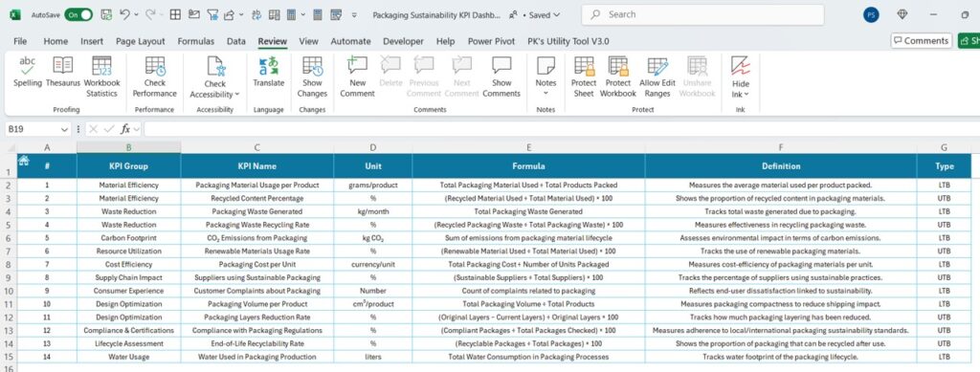Click cell 'Packaging Cost per Unit'
Image resolution: width=980 pixels, height=372 pixels.
256,264
